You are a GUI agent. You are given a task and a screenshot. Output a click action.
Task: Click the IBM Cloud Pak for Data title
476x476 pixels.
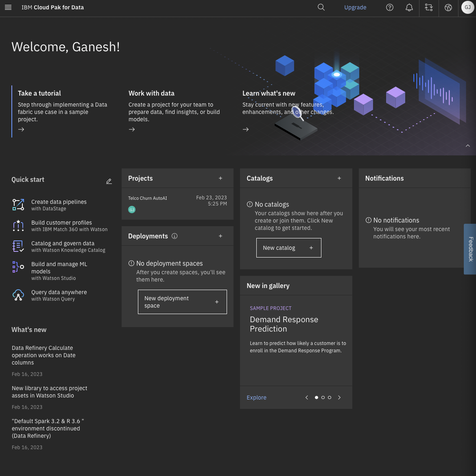52,7
